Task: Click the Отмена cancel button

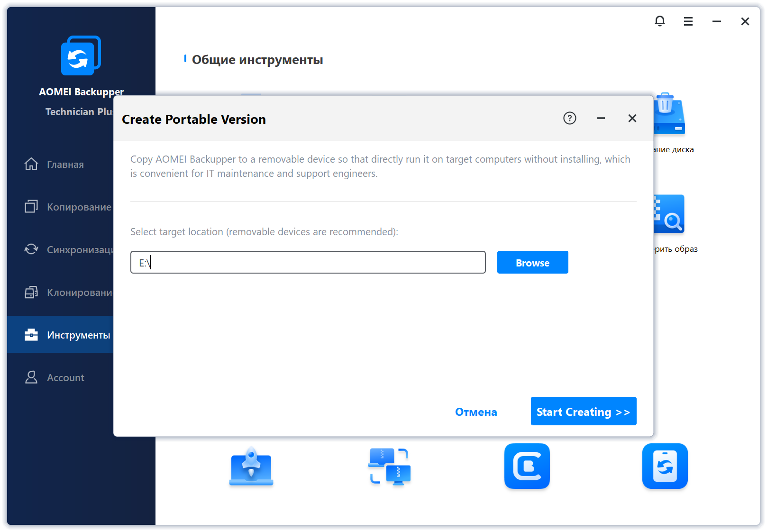Action: click(476, 412)
